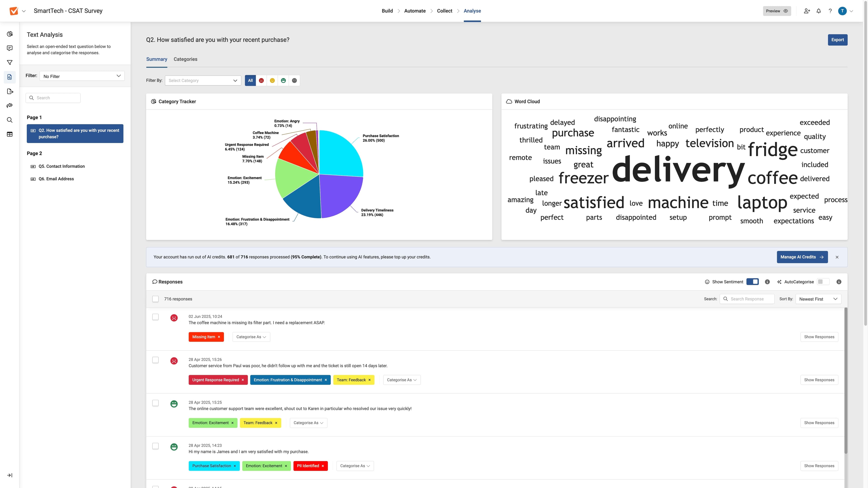This screenshot has height=488, width=868.
Task: Open the comment responses icon in sidebar
Action: 10,48
